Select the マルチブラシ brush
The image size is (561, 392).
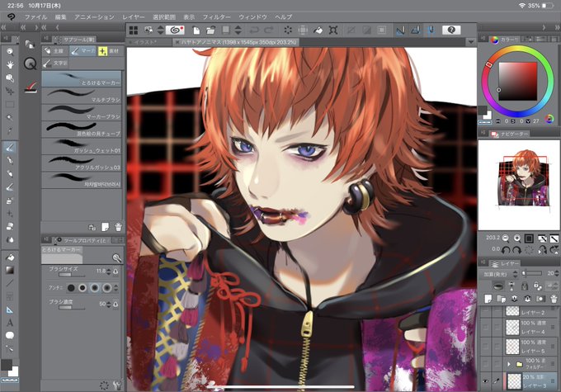click(x=82, y=96)
